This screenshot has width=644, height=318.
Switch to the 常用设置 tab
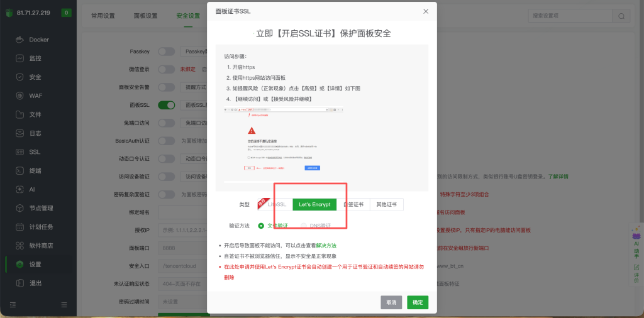[103, 16]
